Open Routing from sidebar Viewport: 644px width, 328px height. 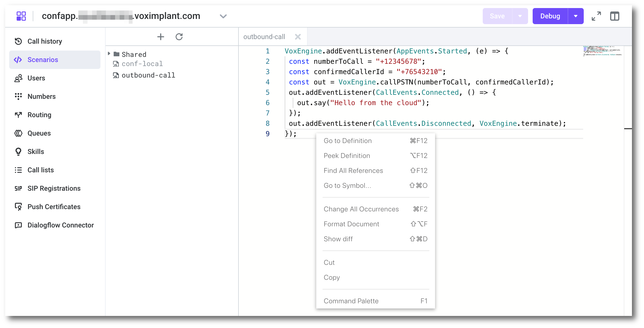pyautogui.click(x=39, y=115)
